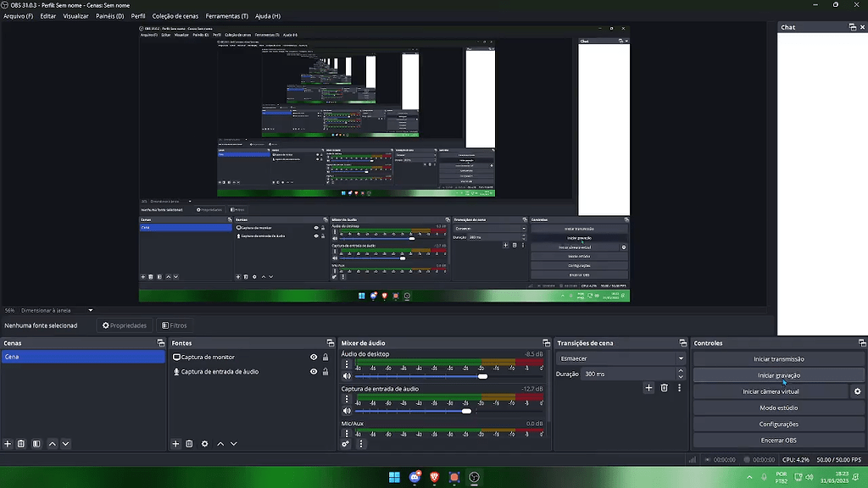
Task: Click Iniciar gravação button
Action: 778,375
